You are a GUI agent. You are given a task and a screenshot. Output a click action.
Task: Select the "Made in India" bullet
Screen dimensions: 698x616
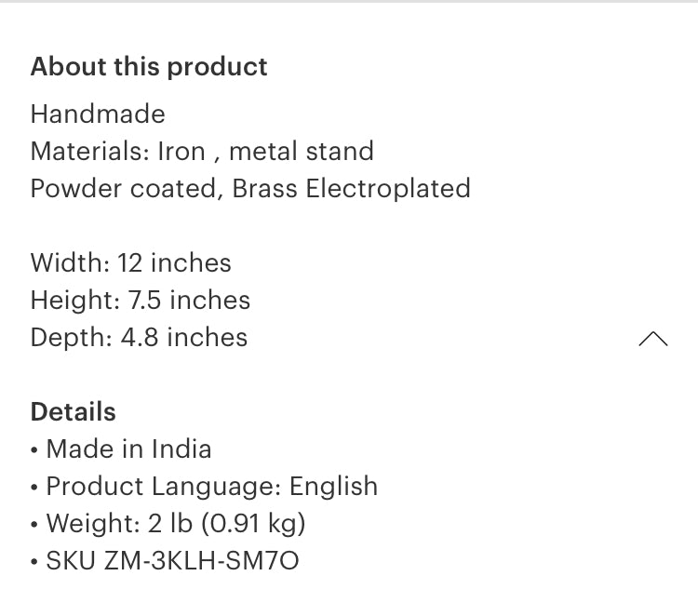128,449
